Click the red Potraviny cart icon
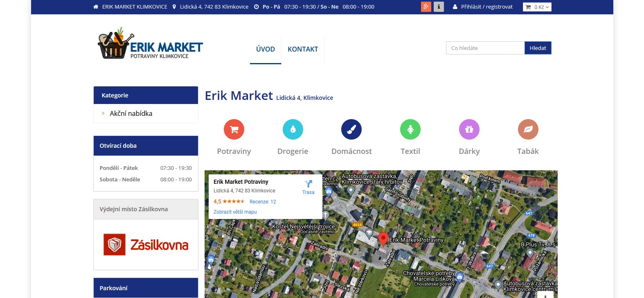 coord(234,129)
